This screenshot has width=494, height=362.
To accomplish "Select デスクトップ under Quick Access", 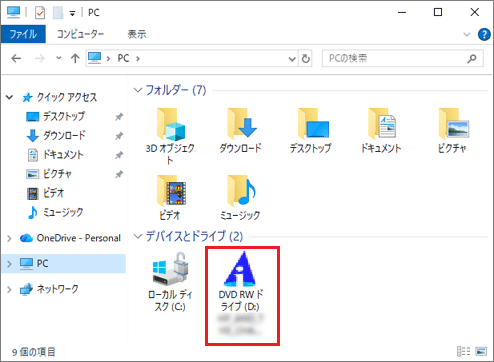I will pyautogui.click(x=63, y=116).
